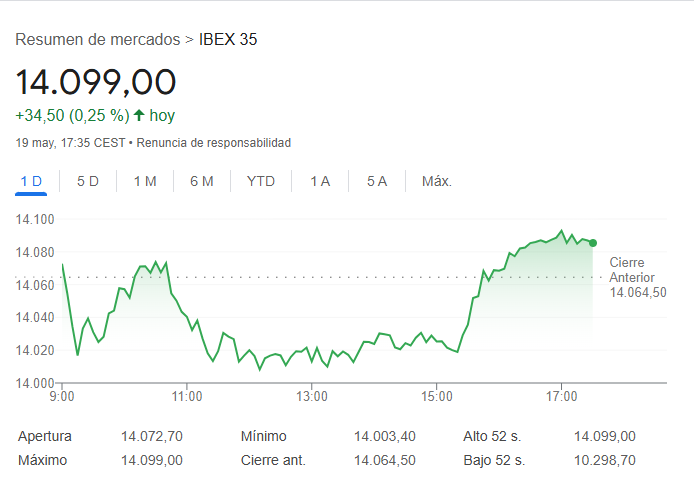Select the YTD tab
This screenshot has height=484, width=694.
pos(261,181)
